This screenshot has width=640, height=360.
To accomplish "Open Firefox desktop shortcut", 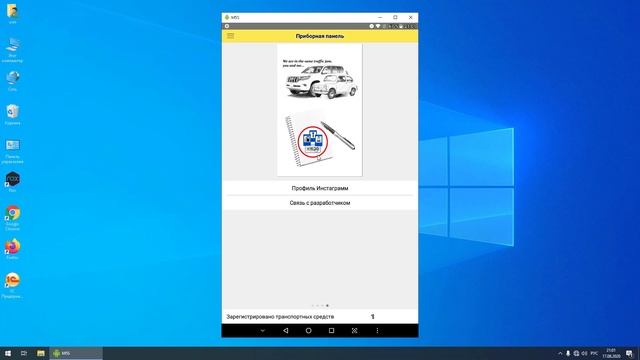I will pyautogui.click(x=13, y=249).
